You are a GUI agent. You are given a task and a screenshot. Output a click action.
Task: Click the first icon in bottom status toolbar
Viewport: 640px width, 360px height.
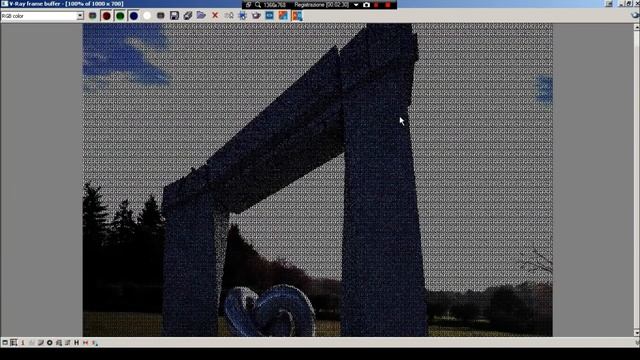point(5,342)
